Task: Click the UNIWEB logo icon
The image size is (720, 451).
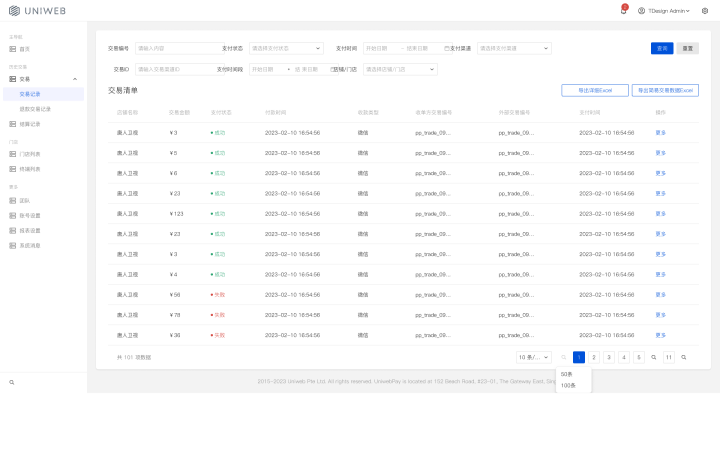Action: point(15,11)
